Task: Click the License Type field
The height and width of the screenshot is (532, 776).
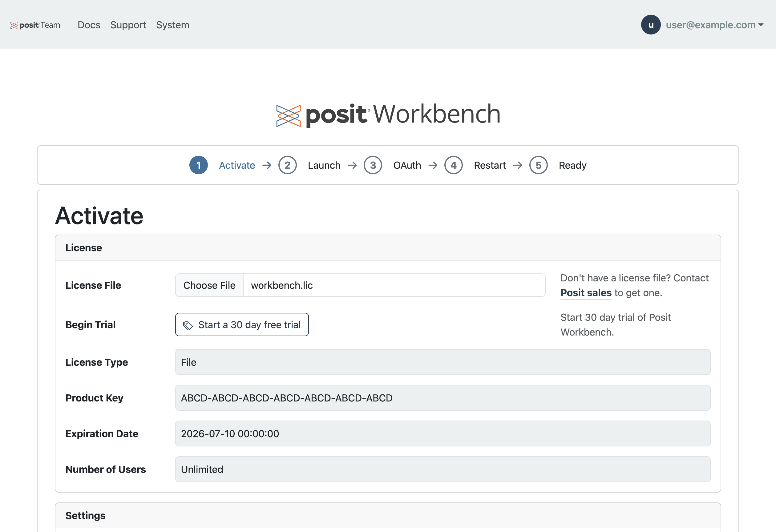Action: point(443,362)
